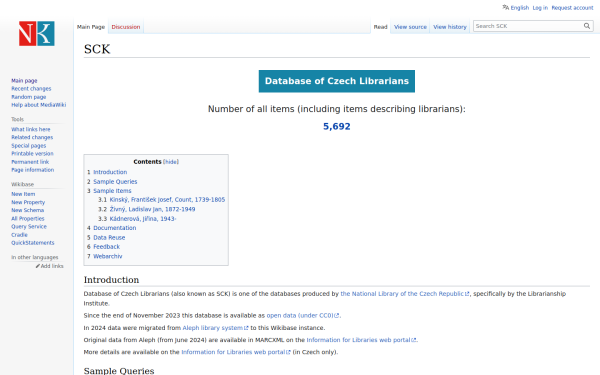The height and width of the screenshot is (375, 600).
Task: Jump to Feedback in contents
Action: 107,247
